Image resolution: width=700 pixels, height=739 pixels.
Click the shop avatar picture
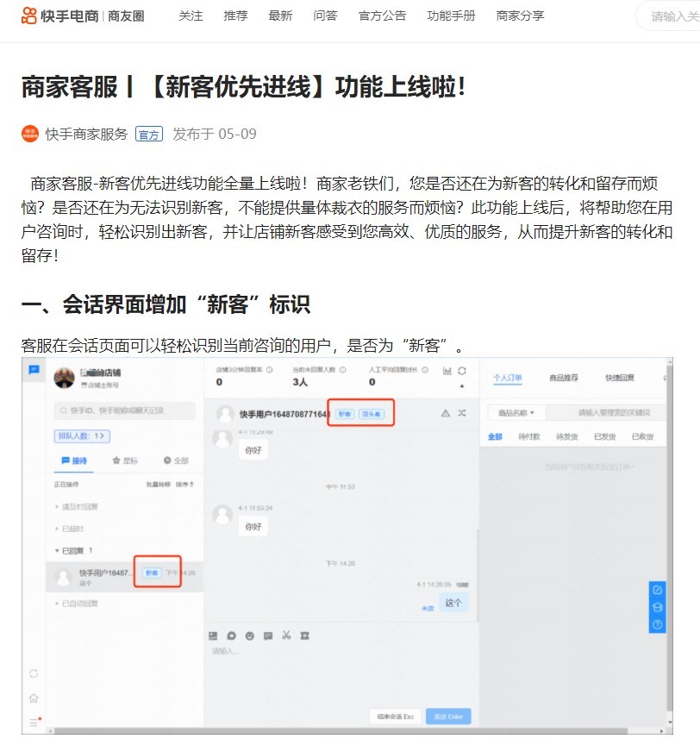pyautogui.click(x=65, y=378)
